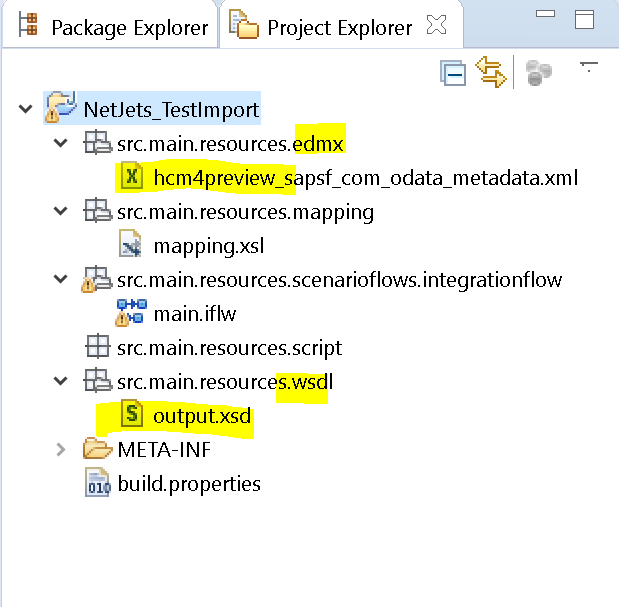Click the Collapse All toolbar icon
The height and width of the screenshot is (607, 619).
453,73
